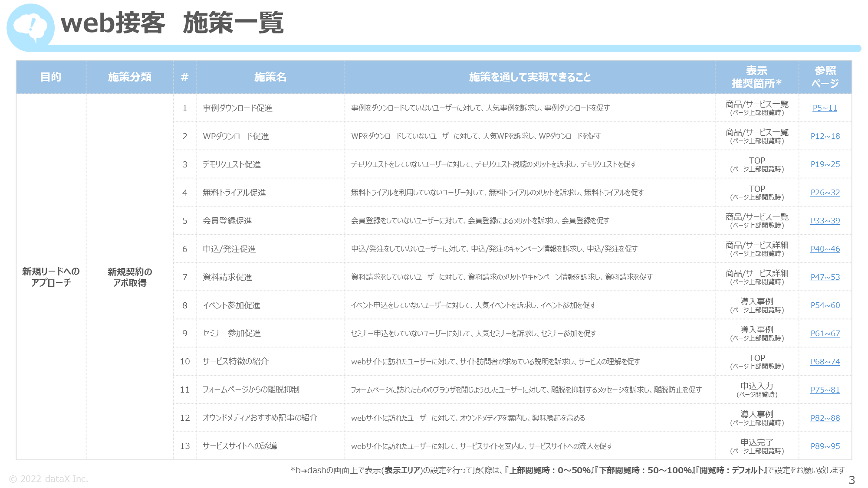Click the © 2022 dataX Inc. footer

point(49,479)
